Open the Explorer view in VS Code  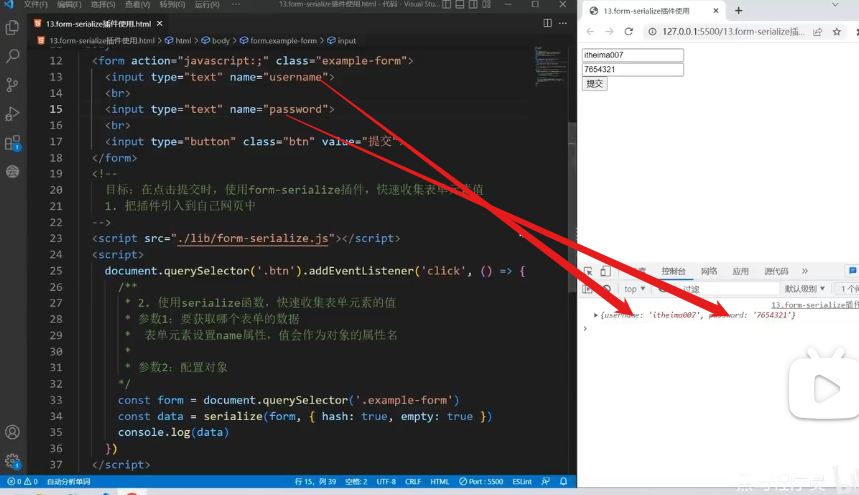coord(12,27)
